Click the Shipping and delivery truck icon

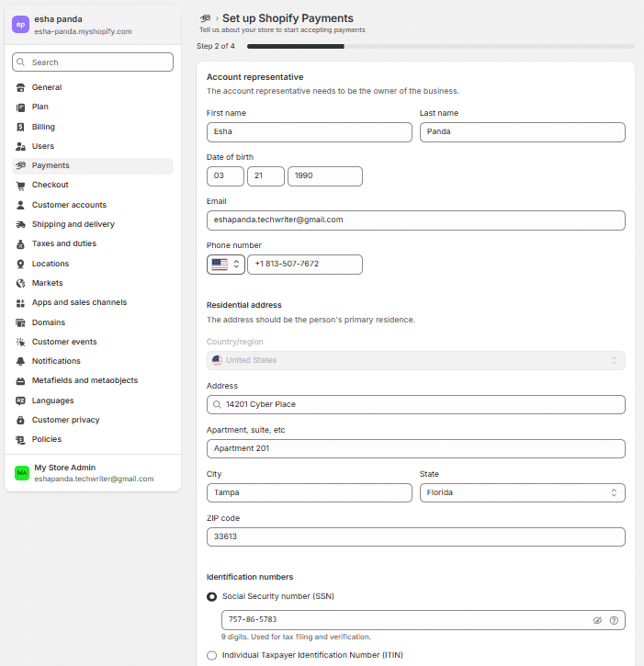[x=20, y=224]
